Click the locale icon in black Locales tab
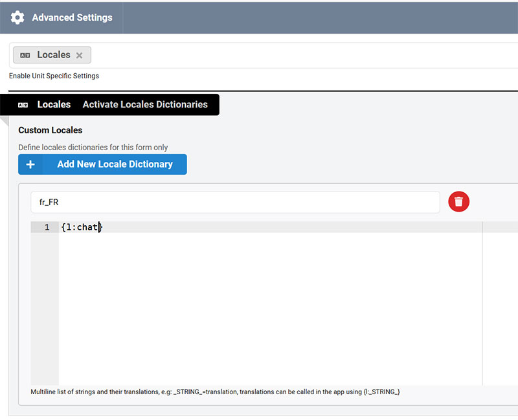This screenshot has height=420, width=518. click(23, 105)
